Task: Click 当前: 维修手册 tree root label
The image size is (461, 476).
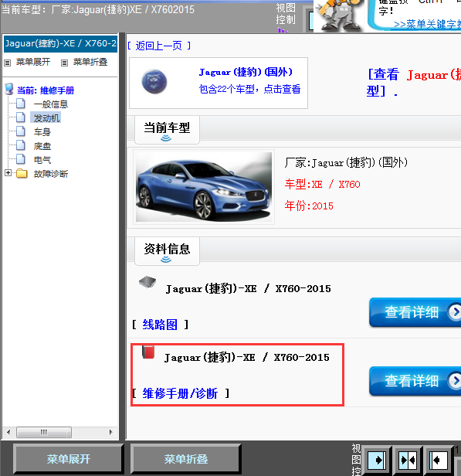Action: 46,90
